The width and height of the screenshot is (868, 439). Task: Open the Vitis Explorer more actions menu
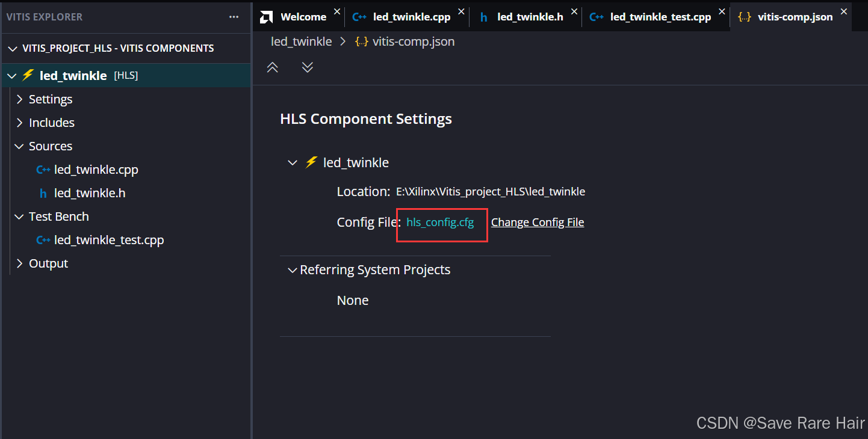tap(234, 17)
